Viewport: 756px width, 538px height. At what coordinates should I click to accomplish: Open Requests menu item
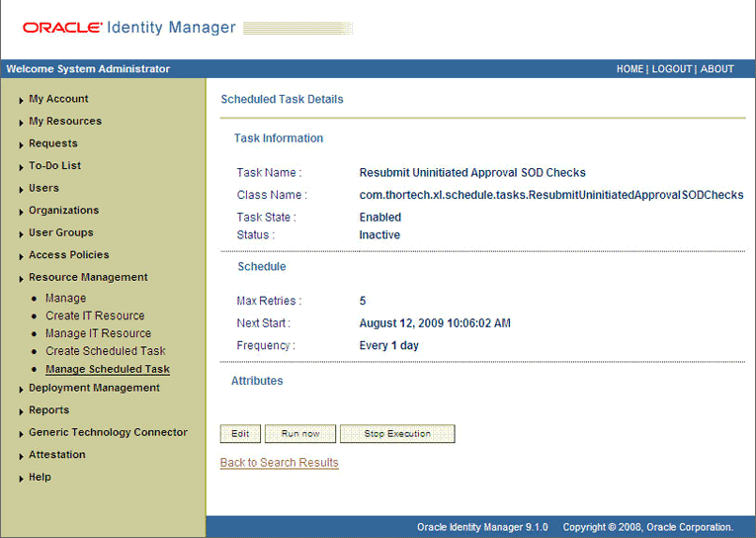pos(53,143)
